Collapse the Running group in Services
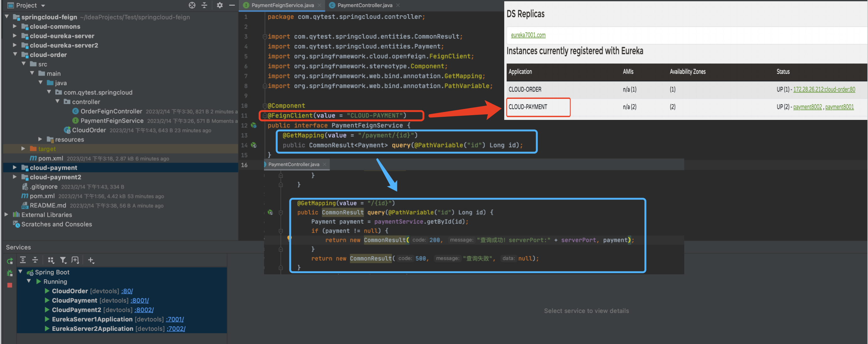The image size is (868, 344). 29,281
